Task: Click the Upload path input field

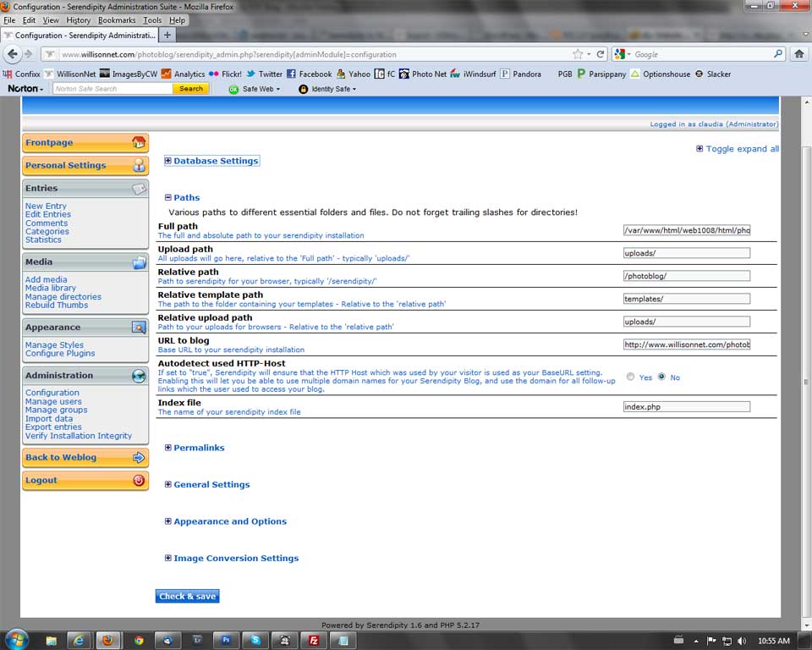Action: tap(686, 253)
